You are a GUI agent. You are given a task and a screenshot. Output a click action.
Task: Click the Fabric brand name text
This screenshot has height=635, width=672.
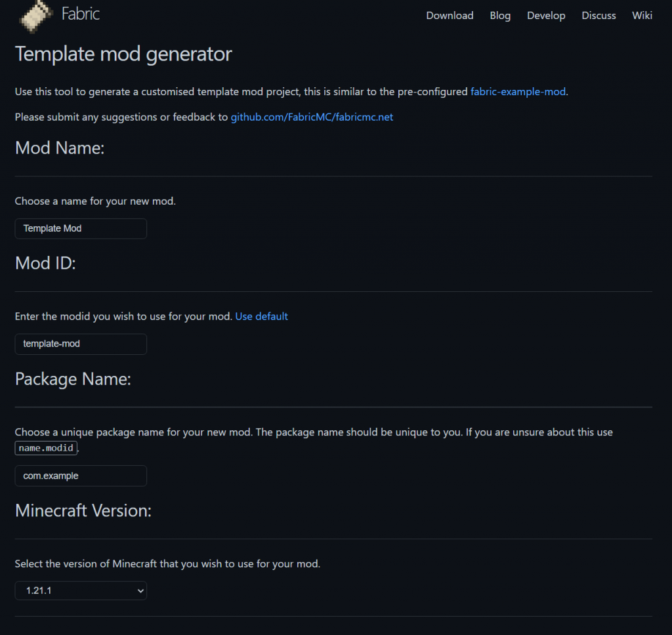80,14
